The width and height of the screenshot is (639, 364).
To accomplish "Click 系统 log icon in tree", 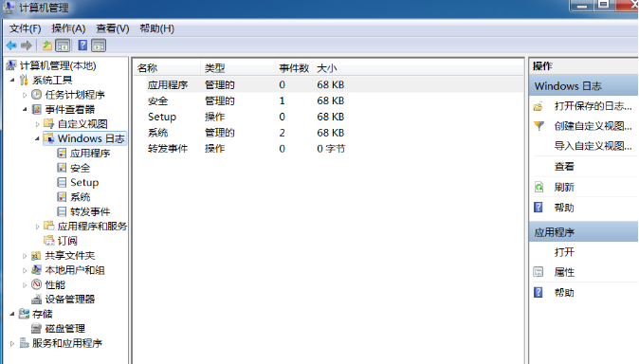I will [x=62, y=197].
